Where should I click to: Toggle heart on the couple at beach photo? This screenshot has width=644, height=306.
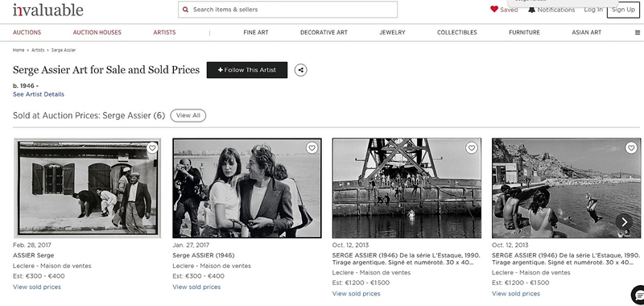(312, 148)
